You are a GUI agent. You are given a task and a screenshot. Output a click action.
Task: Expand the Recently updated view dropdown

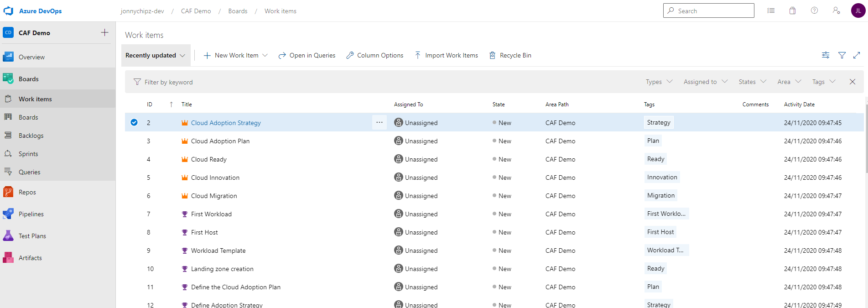(x=156, y=55)
